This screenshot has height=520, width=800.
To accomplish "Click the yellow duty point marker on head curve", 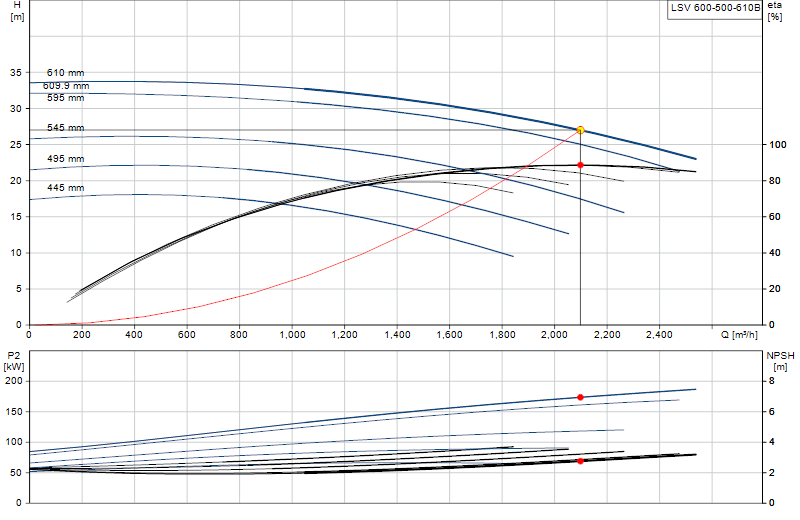I will (x=580, y=130).
